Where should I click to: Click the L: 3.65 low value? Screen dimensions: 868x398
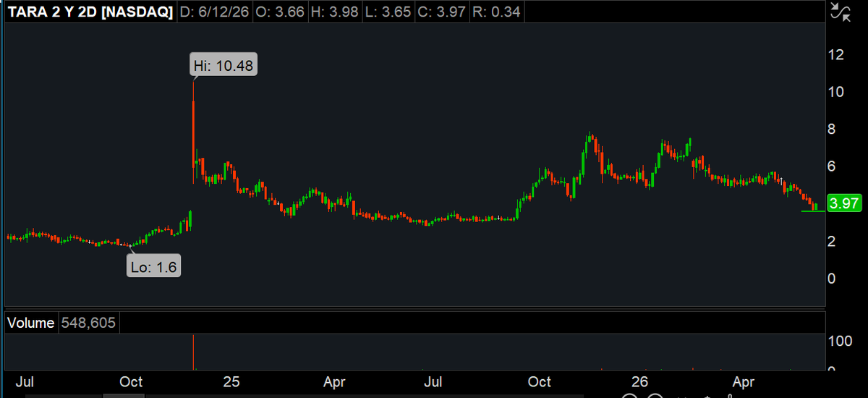[x=388, y=12]
